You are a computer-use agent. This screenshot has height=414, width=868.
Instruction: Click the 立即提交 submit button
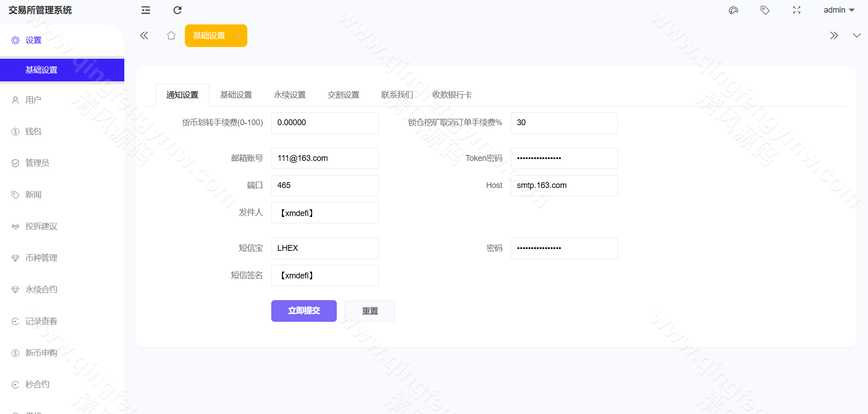(x=303, y=310)
